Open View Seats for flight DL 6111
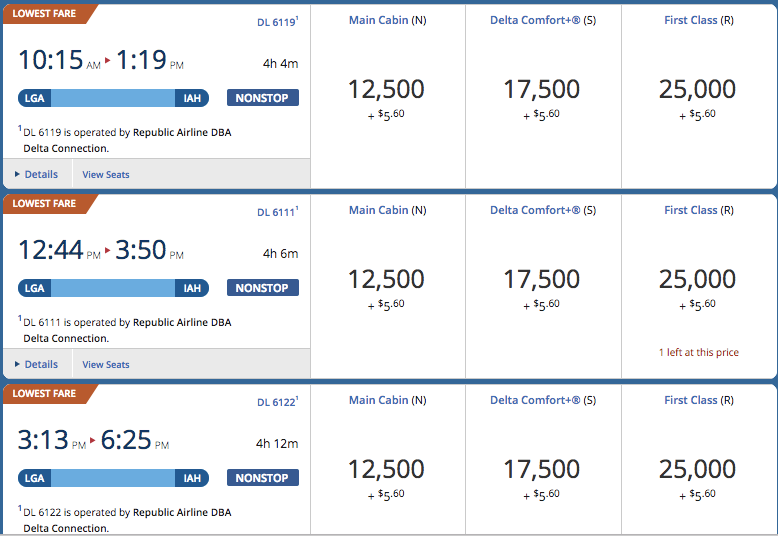Viewport: 778px width, 536px height. pos(106,365)
